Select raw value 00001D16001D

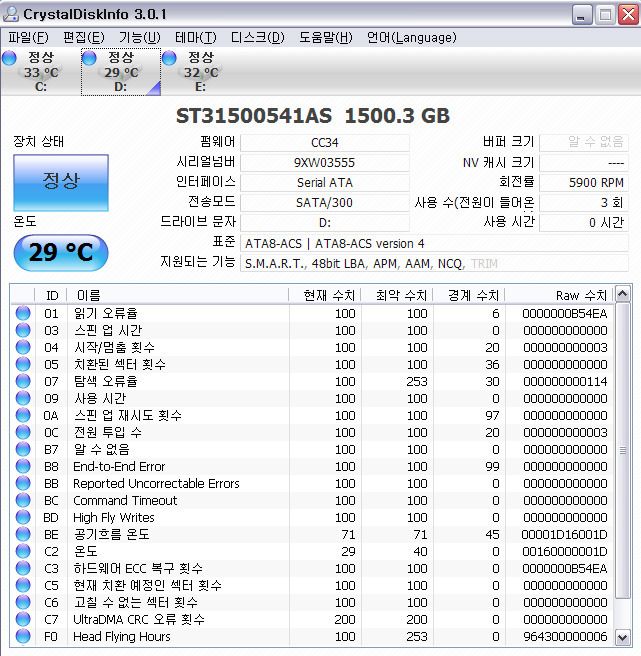(x=564, y=535)
